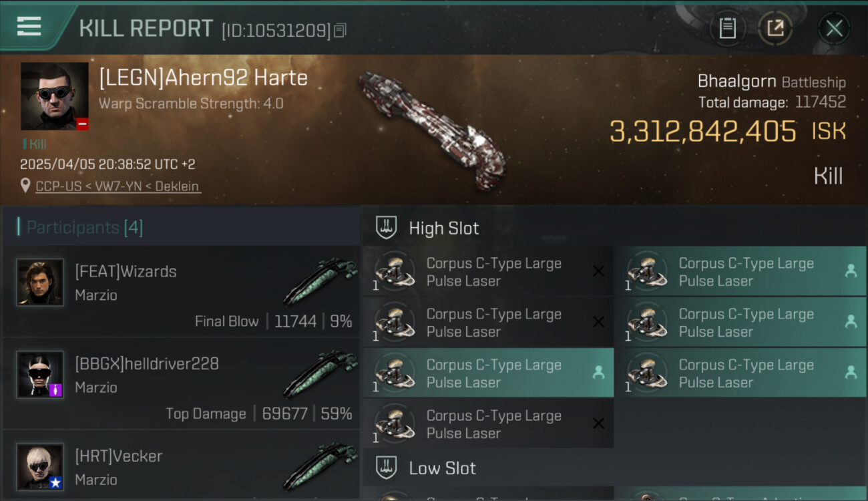Open the hamburger menu in header
The width and height of the screenshot is (868, 501).
29,27
